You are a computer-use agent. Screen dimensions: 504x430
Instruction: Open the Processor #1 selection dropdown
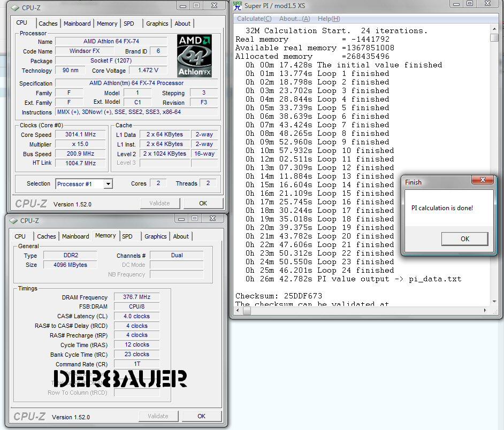[109, 184]
